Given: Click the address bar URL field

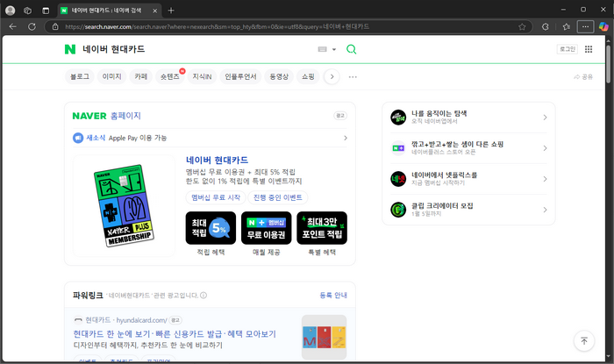Looking at the screenshot, I should click(x=289, y=26).
